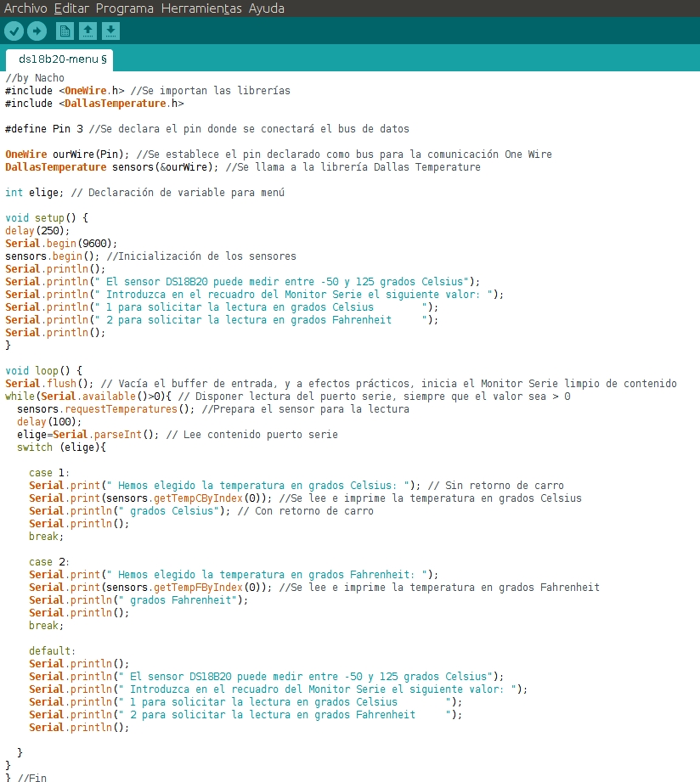Click the '" grados Fahrenheit"' println line
This screenshot has width=700, height=782.
[x=138, y=600]
